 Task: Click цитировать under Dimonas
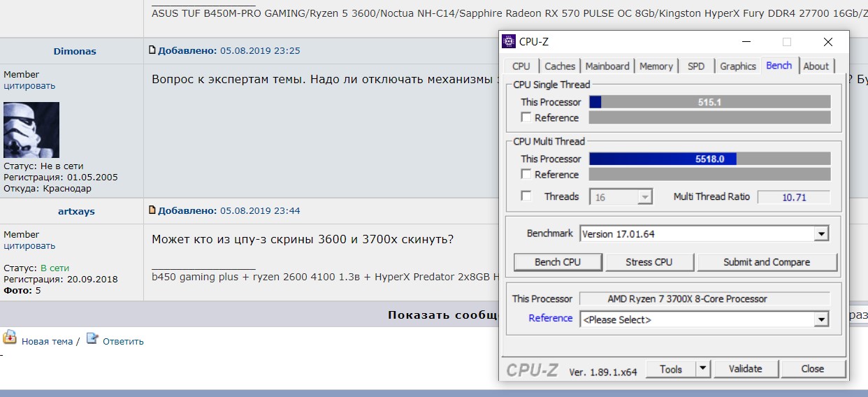point(29,86)
